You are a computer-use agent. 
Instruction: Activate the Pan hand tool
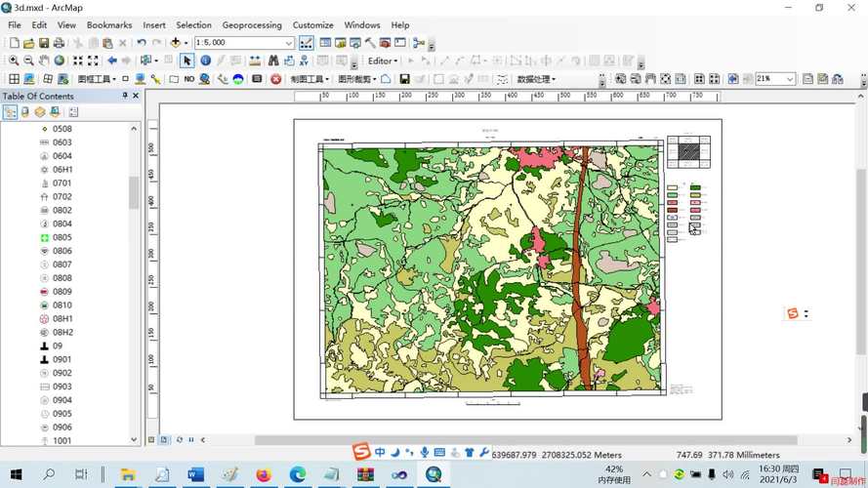tap(45, 61)
